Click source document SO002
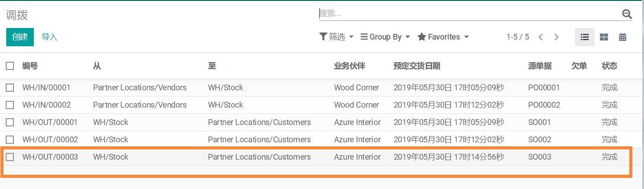644x189 pixels. click(x=540, y=140)
